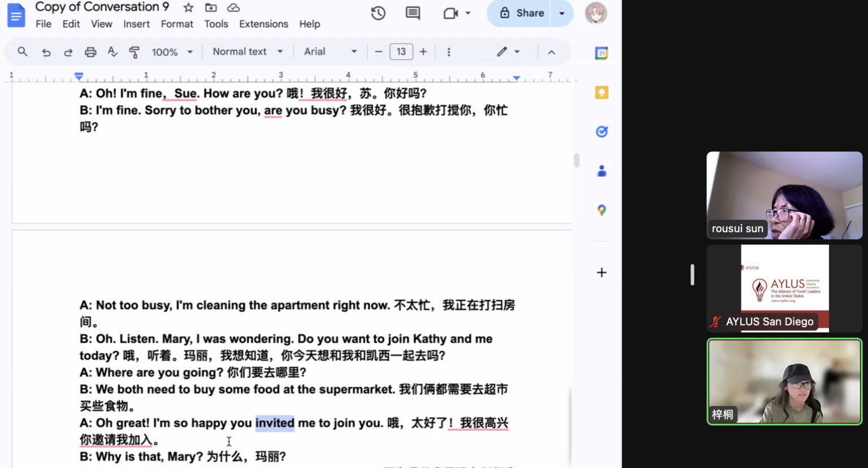
Task: Open the more toolbar options menu
Action: [x=449, y=52]
